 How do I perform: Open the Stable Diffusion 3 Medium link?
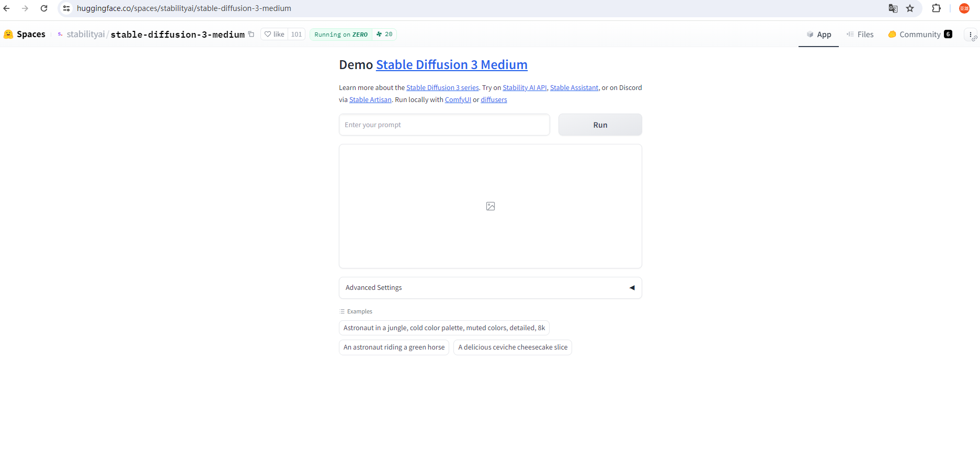[451, 65]
